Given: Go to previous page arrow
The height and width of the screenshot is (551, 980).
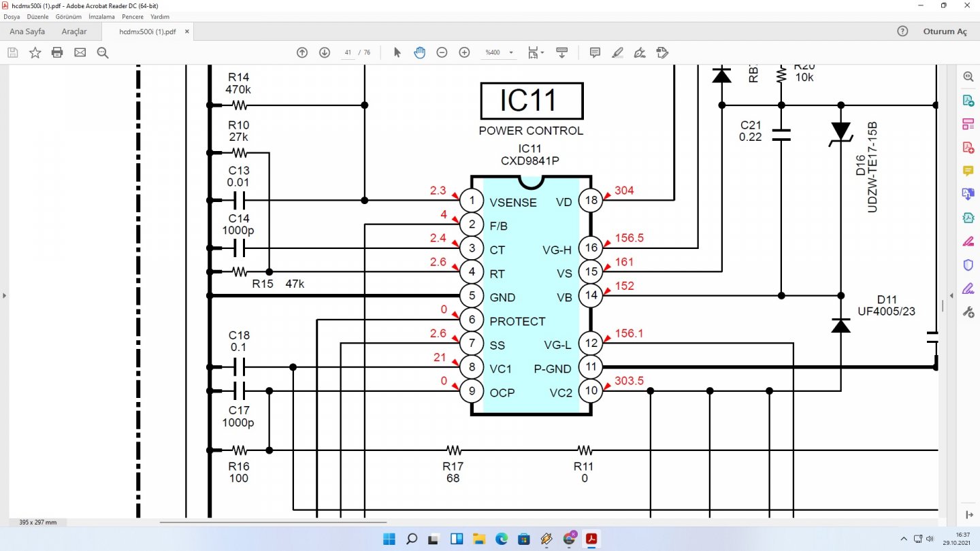Looking at the screenshot, I should tap(302, 52).
